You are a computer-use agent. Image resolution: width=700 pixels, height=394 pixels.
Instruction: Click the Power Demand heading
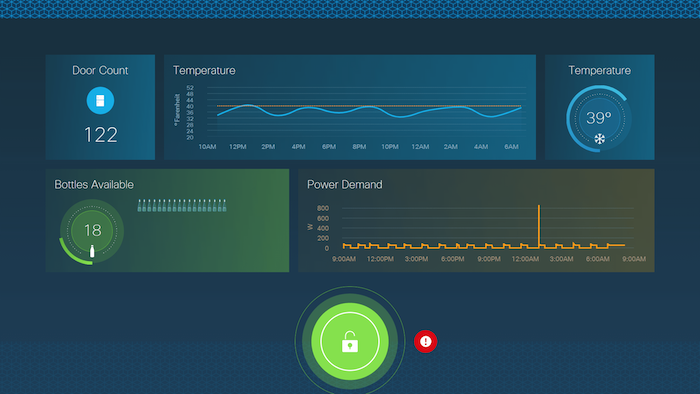point(345,185)
